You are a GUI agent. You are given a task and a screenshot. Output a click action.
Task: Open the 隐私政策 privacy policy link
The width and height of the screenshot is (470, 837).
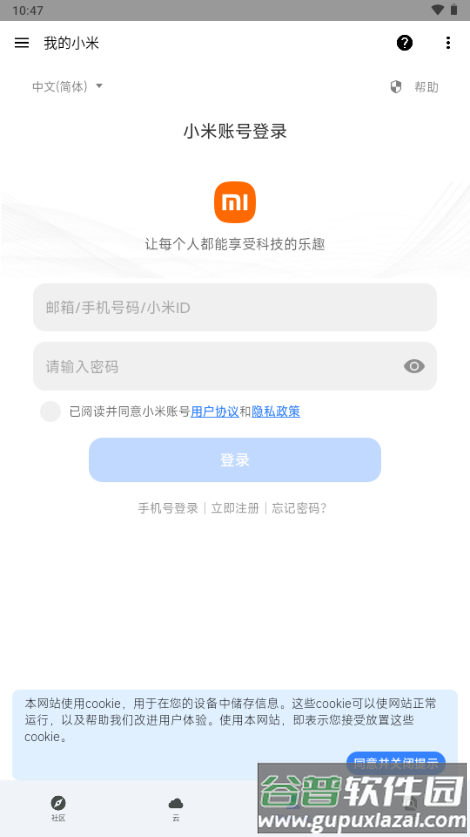tap(276, 412)
